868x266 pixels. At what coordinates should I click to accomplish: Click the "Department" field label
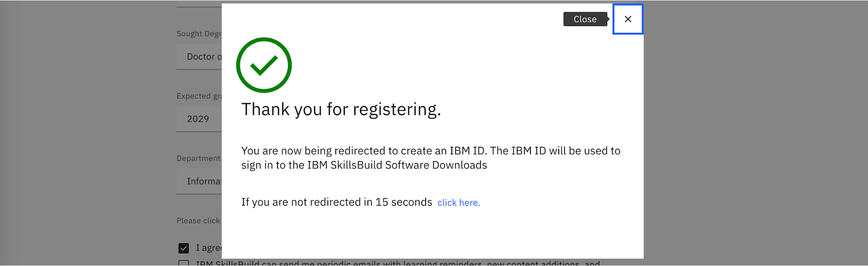[x=198, y=158]
